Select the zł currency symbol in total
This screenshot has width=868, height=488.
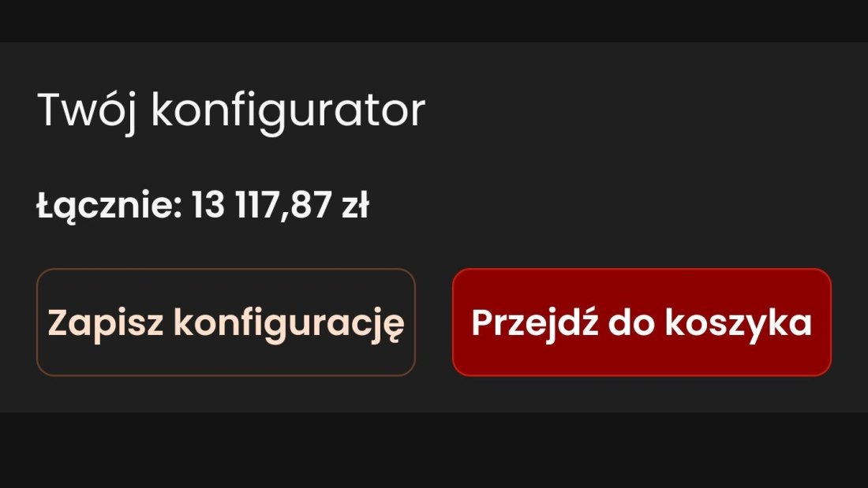[x=355, y=205]
